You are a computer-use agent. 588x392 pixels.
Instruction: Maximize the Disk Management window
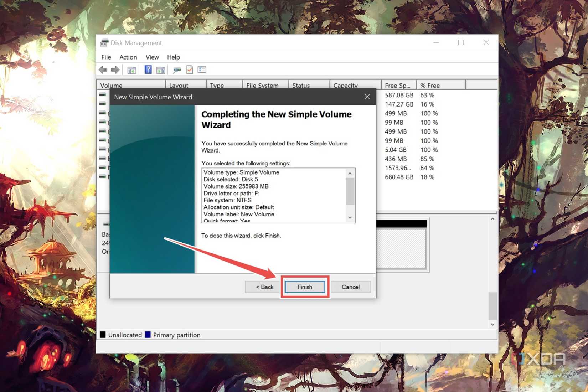tap(461, 42)
